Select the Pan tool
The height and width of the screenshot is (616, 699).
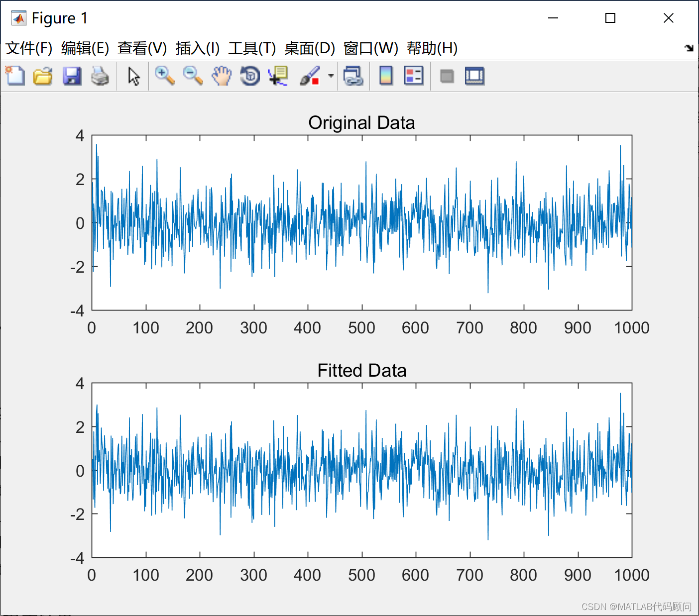click(x=221, y=76)
